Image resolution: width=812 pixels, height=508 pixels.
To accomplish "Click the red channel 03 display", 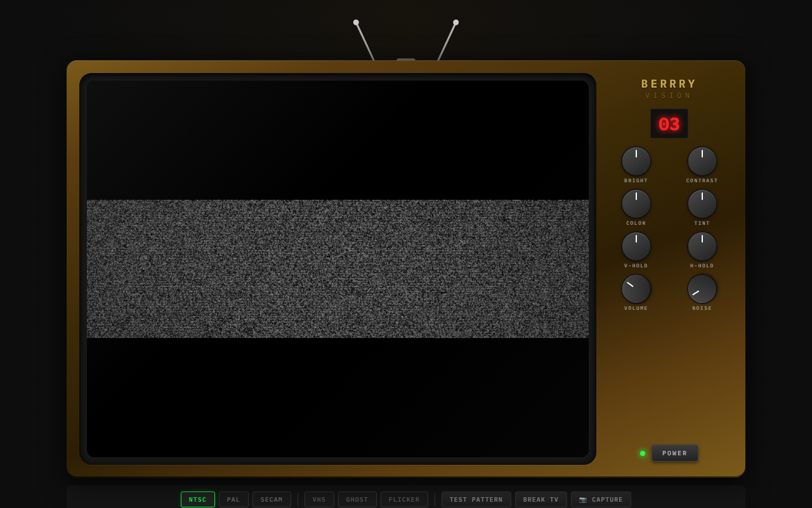I will click(x=669, y=123).
